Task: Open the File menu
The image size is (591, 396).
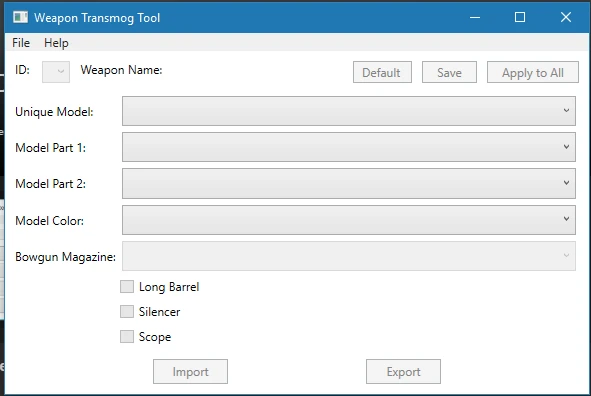Action: 21,43
